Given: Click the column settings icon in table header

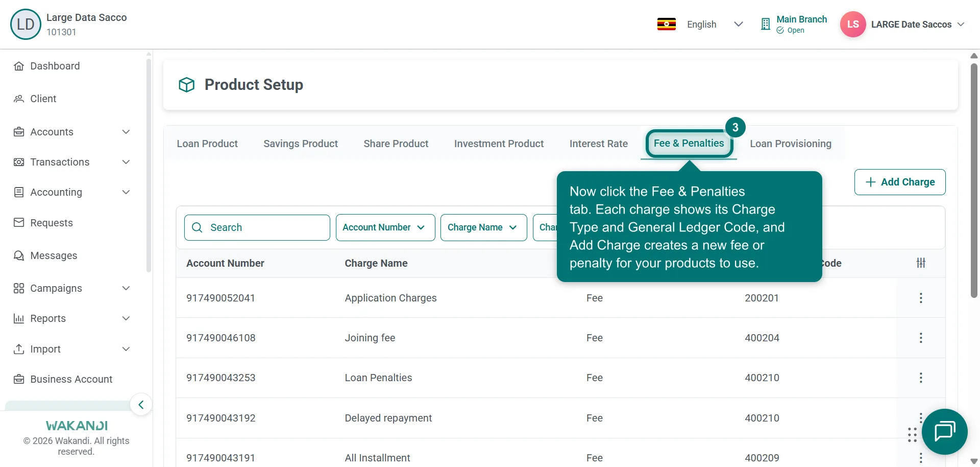Looking at the screenshot, I should point(921,263).
